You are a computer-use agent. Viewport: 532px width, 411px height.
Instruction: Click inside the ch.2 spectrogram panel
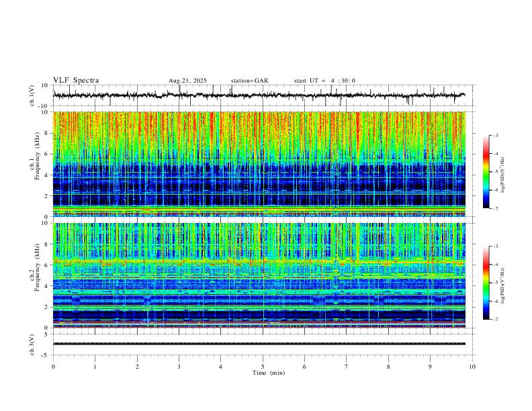pyautogui.click(x=259, y=275)
